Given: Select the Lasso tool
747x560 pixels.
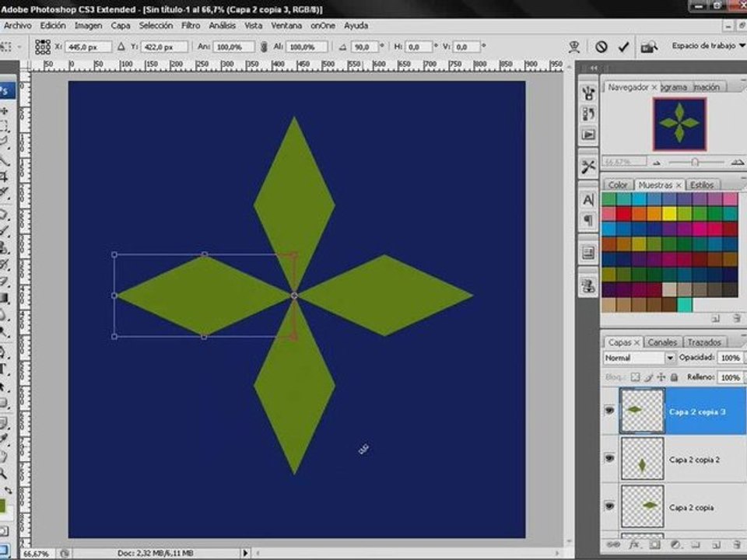Looking at the screenshot, I should pyautogui.click(x=5, y=142).
